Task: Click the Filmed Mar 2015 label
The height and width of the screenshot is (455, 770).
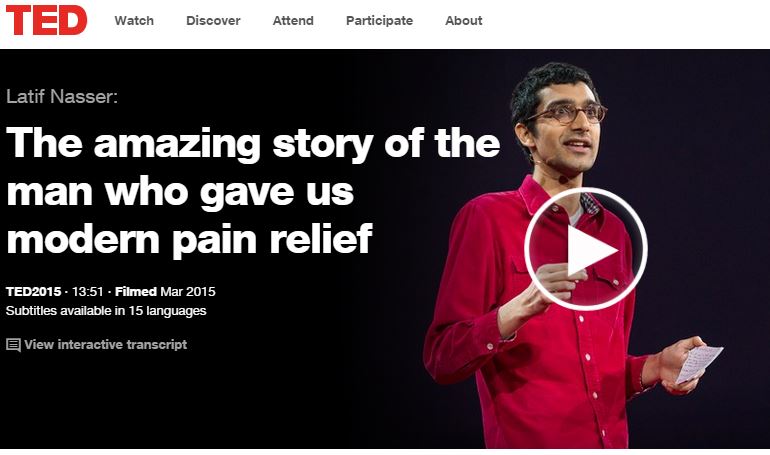Action: point(165,292)
